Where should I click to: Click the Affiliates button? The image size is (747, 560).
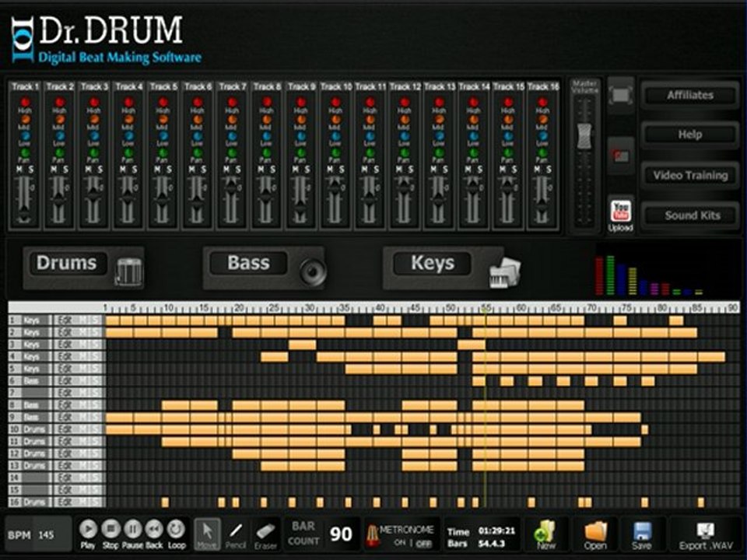pyautogui.click(x=690, y=95)
